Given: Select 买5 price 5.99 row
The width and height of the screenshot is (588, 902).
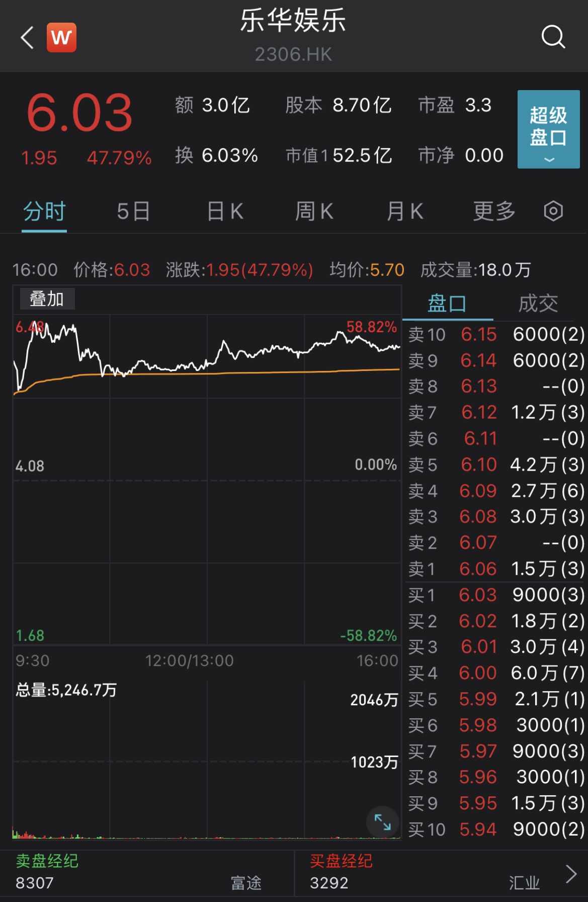Looking at the screenshot, I should [496, 699].
